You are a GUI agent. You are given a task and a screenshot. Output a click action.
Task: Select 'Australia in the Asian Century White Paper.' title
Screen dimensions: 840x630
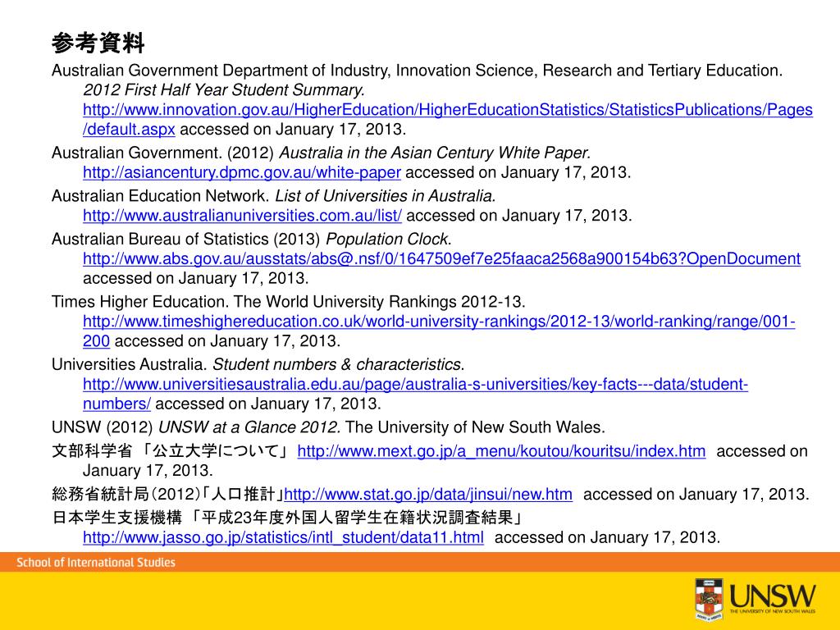click(435, 153)
